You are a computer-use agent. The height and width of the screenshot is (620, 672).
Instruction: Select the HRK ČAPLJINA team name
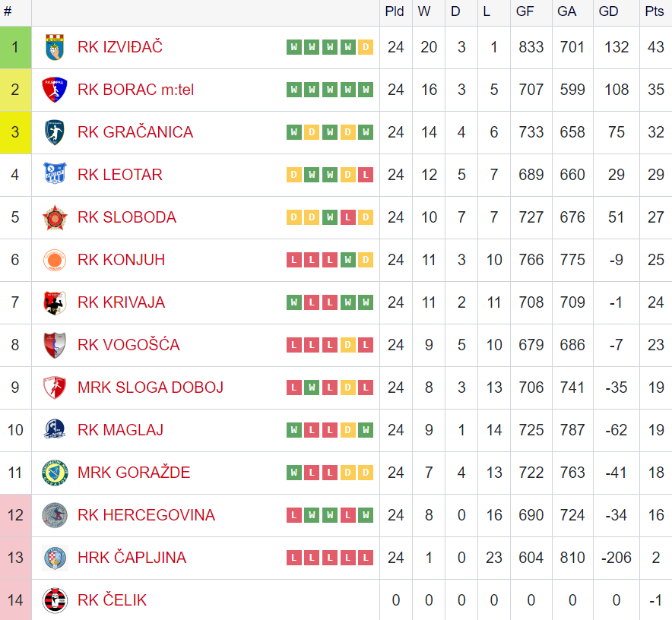(132, 558)
